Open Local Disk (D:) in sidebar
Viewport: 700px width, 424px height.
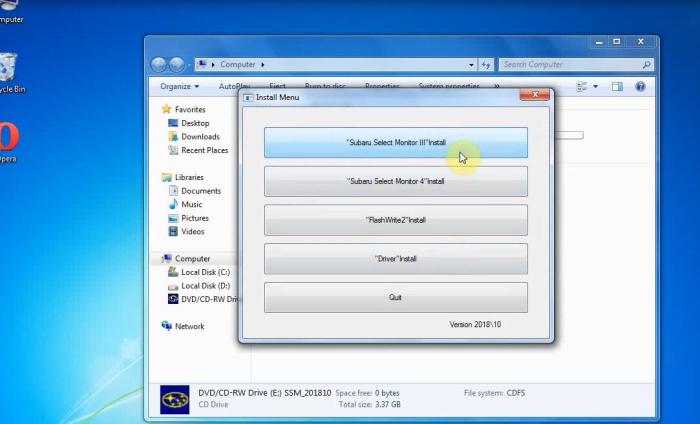pos(205,286)
